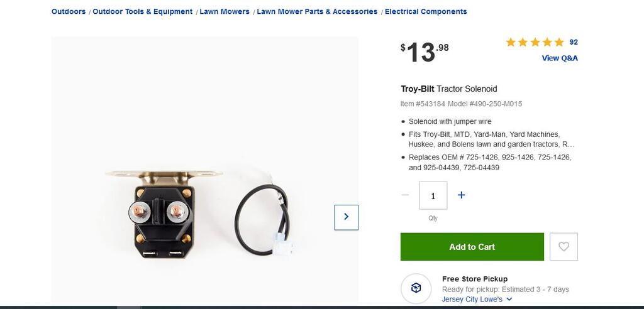Click the five-star rating icons
This screenshot has height=309, width=644.
535,42
